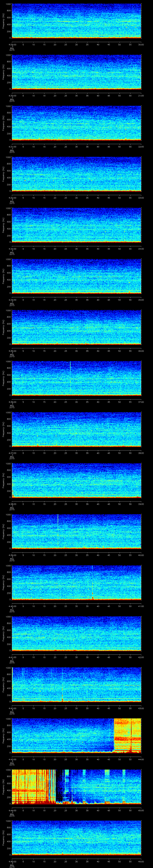Click the 46:00 end time label

(x=141, y=861)
